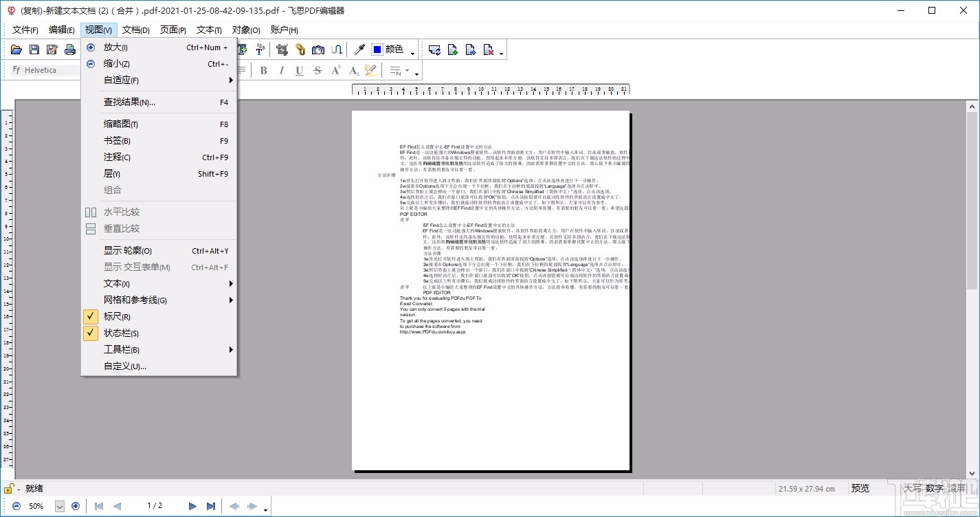Screen dimensions: 980x517
Task: Open the zoom percentage dropdown
Action: tap(59, 506)
